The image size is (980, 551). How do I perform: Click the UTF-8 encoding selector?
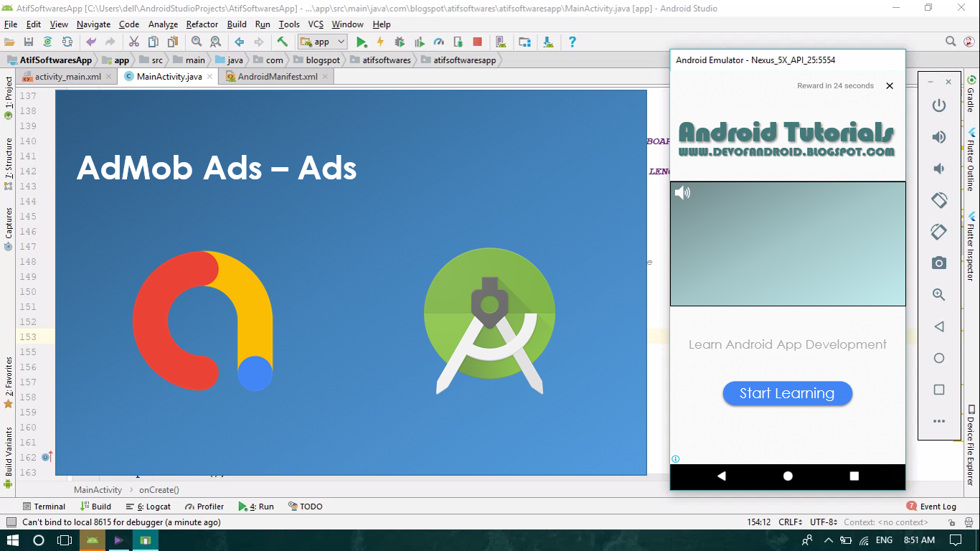[x=824, y=522]
